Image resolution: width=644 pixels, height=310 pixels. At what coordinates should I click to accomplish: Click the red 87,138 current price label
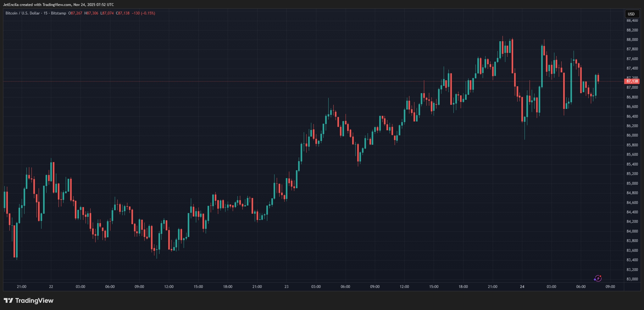click(x=632, y=81)
